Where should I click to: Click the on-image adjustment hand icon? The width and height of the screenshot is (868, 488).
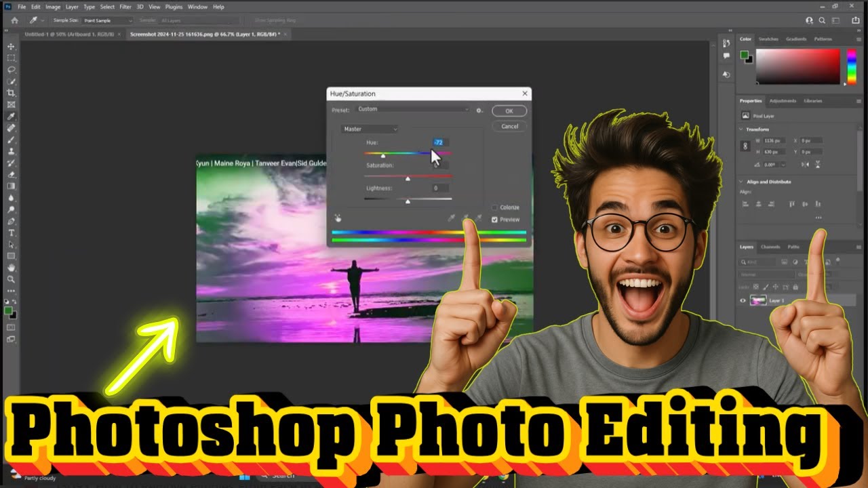click(x=338, y=218)
